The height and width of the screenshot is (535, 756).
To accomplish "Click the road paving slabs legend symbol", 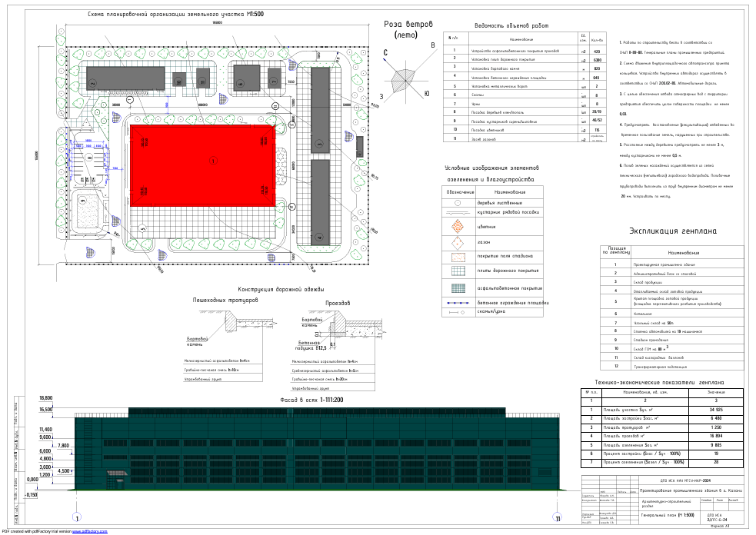I will [x=458, y=271].
